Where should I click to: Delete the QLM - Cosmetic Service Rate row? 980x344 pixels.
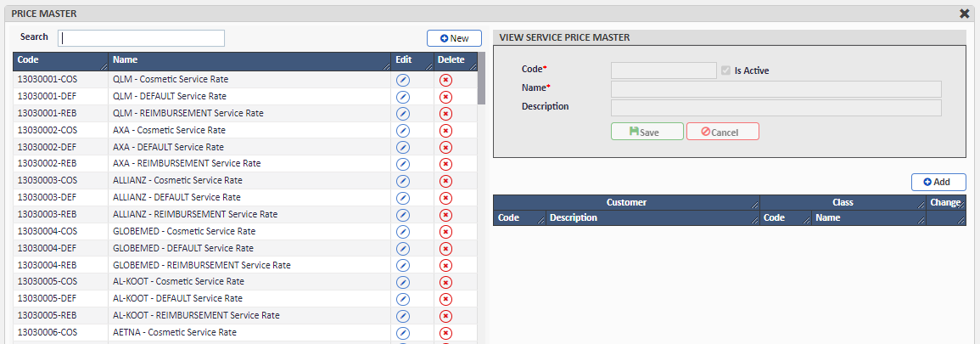pos(445,80)
